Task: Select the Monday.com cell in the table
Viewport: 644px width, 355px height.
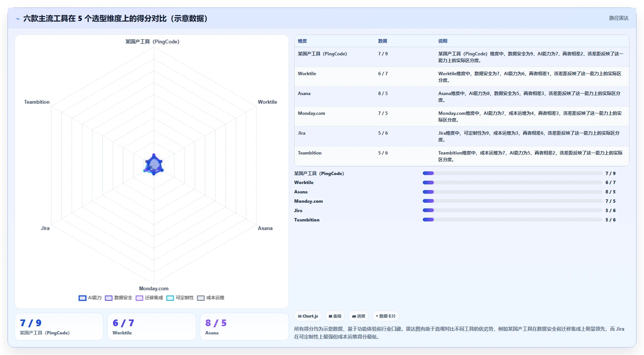Action: [x=311, y=113]
